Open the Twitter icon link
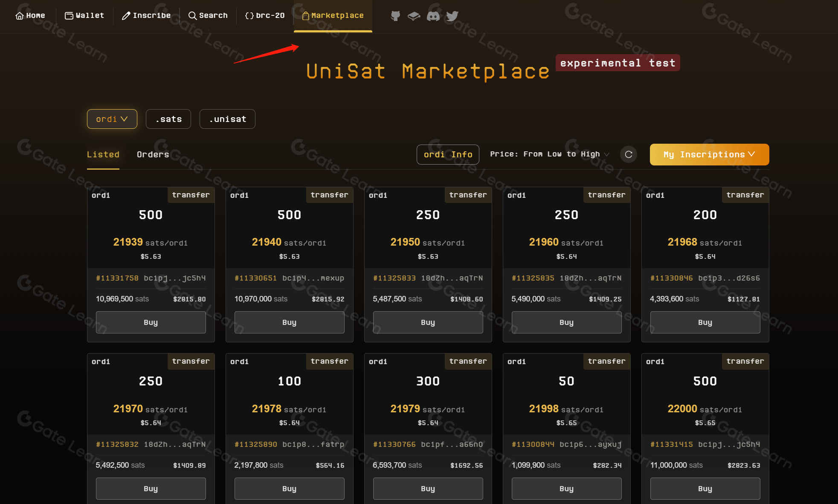838x504 pixels. (x=452, y=16)
